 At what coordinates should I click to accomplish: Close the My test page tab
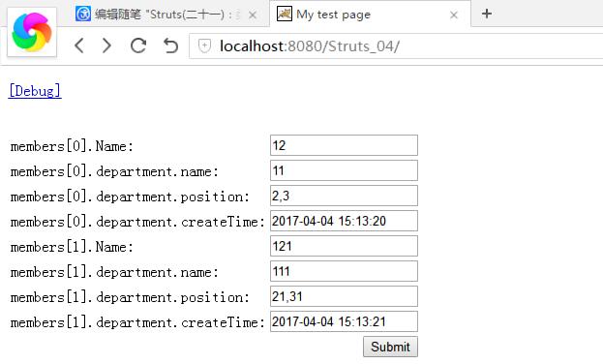click(x=454, y=15)
